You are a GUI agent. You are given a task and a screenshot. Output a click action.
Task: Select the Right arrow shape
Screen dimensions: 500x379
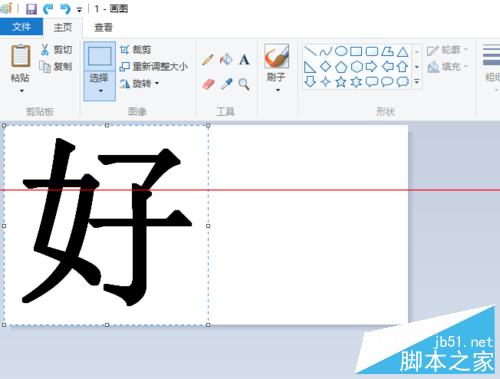click(x=371, y=67)
